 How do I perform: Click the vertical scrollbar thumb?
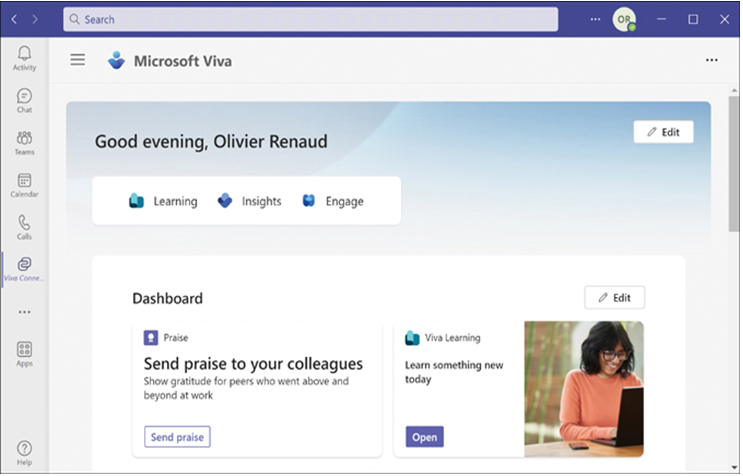pos(734,163)
